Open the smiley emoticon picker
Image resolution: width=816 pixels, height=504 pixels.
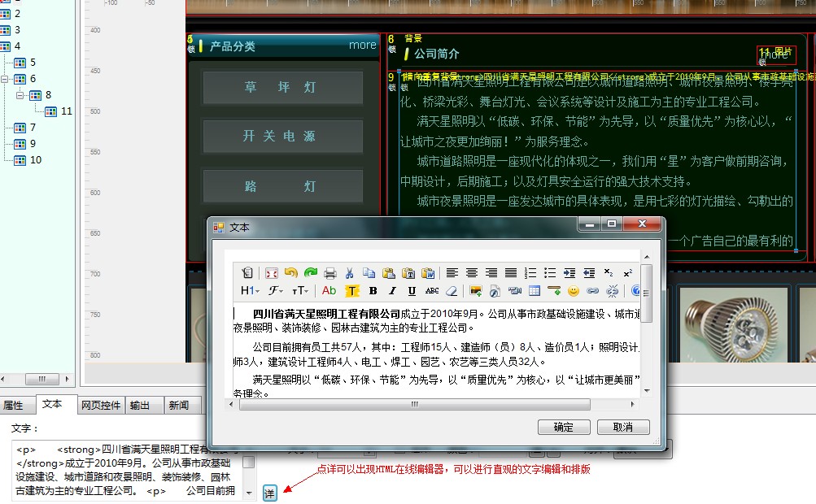(574, 291)
